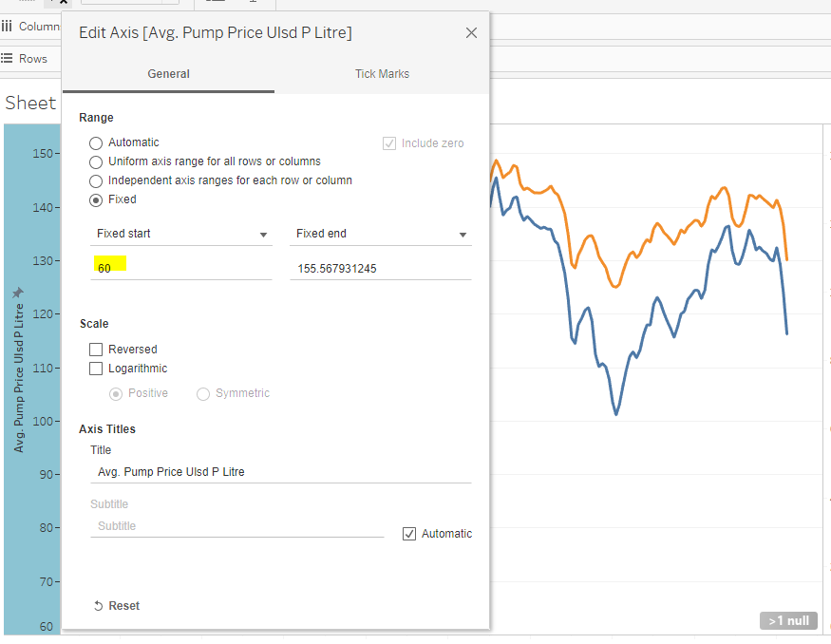Select the Automatic range option

96,143
